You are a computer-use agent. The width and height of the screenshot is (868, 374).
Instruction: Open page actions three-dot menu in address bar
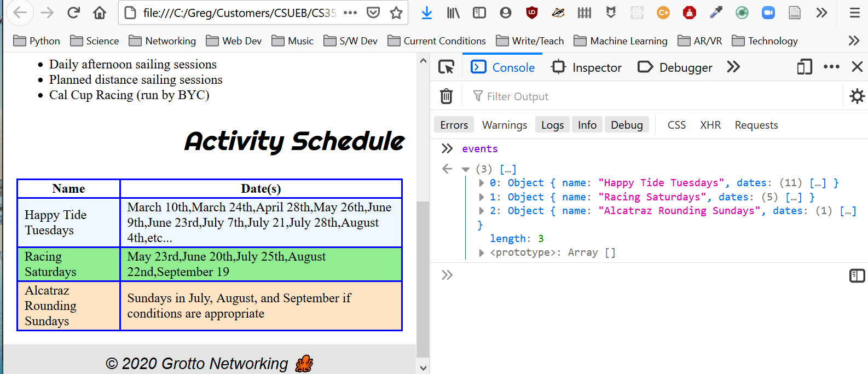click(350, 13)
